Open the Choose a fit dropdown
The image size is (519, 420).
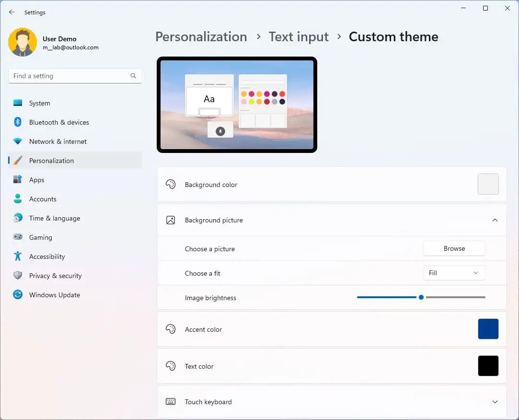click(x=454, y=273)
